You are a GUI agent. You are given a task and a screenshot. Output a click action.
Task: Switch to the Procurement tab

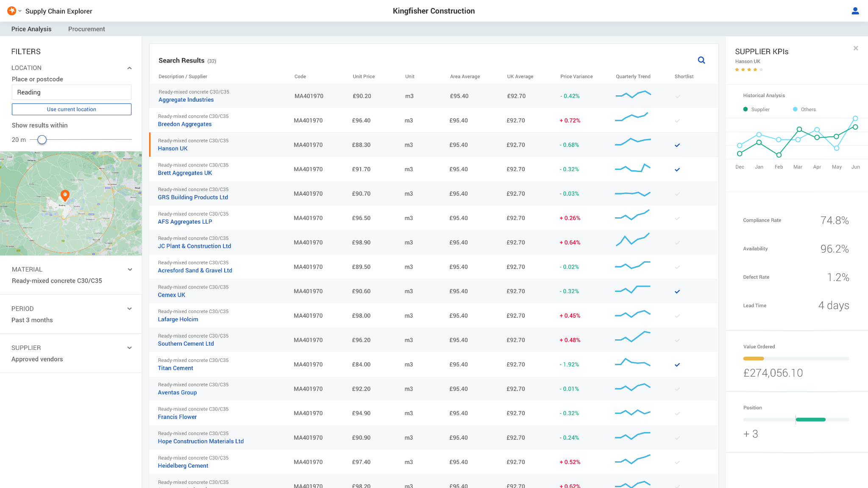86,29
